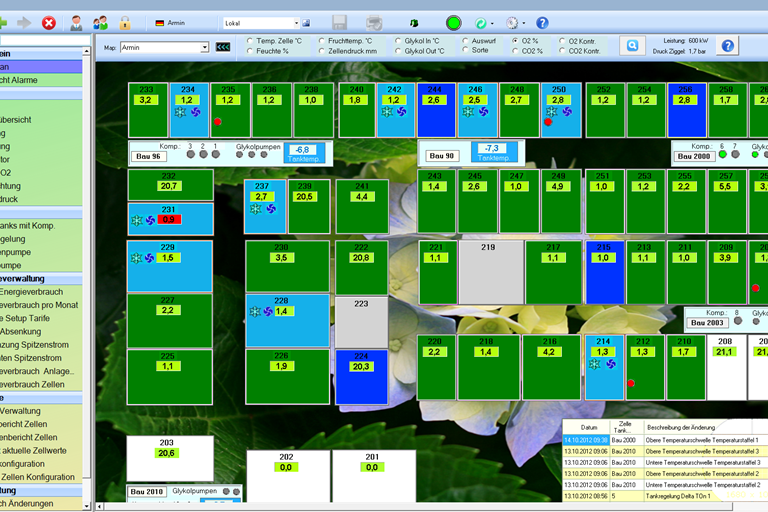Screen dimensions: 768x512
Task: Click the sidebar scroll down arrow
Action: pyautogui.click(x=87, y=506)
